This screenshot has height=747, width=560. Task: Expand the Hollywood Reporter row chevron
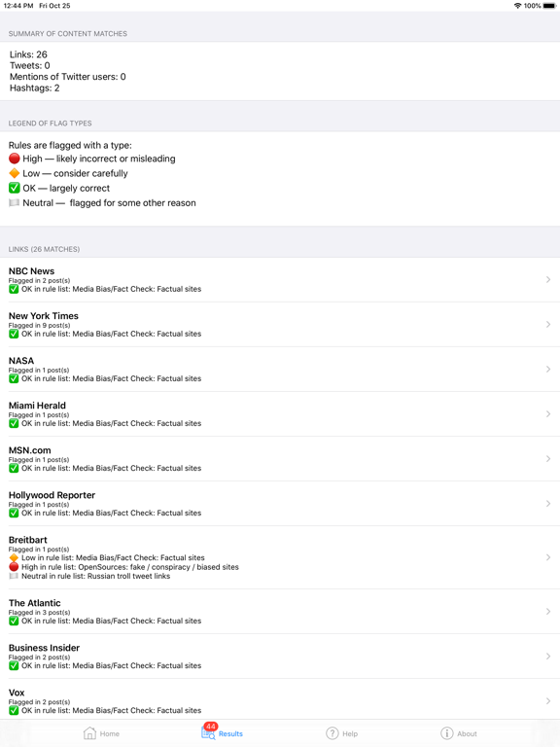click(x=548, y=504)
